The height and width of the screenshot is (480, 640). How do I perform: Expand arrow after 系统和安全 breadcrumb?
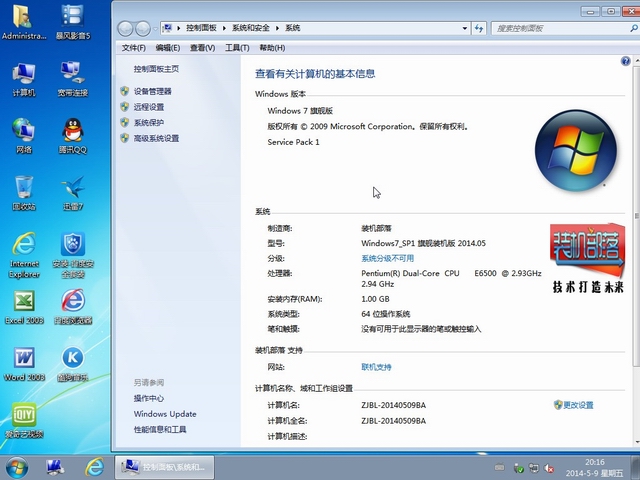[277, 28]
